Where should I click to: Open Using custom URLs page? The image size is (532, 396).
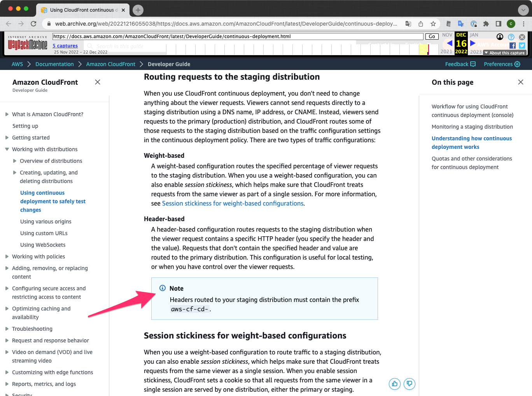tap(44, 233)
